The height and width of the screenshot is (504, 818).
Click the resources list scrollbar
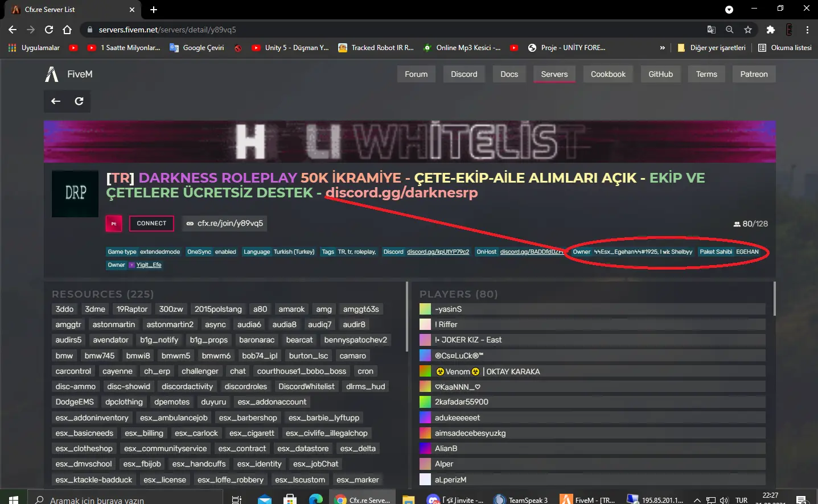tap(407, 316)
